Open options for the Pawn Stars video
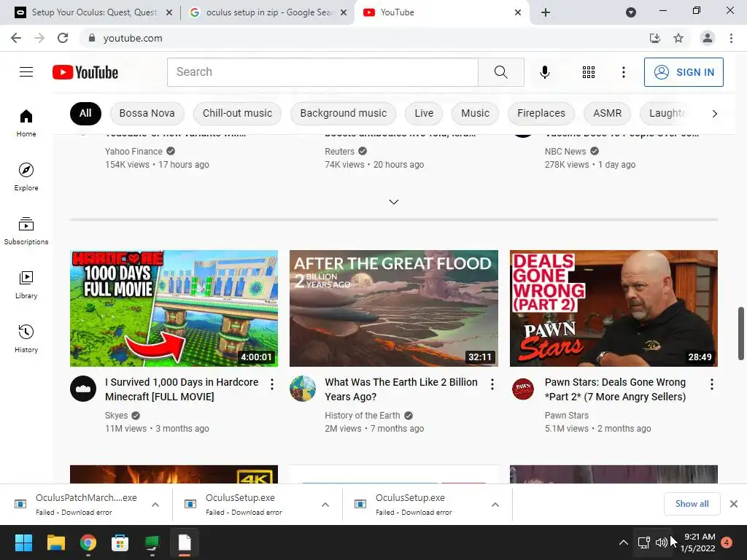This screenshot has width=747, height=560. [x=712, y=384]
